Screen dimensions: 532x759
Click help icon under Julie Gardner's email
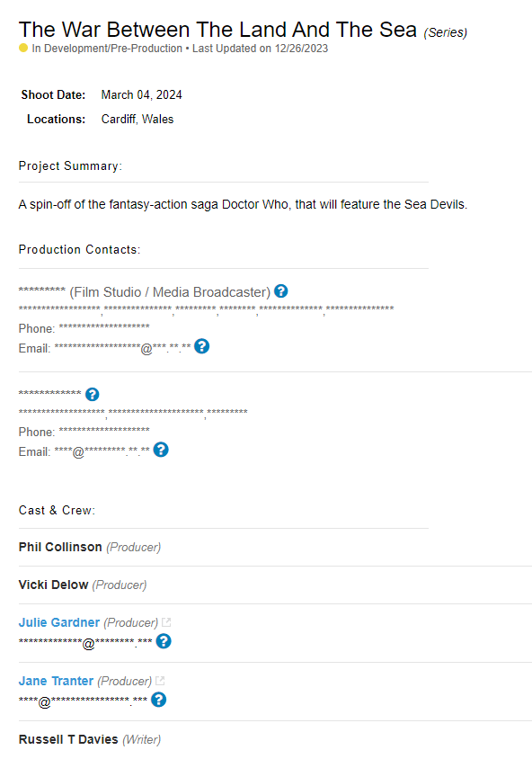pos(164,641)
